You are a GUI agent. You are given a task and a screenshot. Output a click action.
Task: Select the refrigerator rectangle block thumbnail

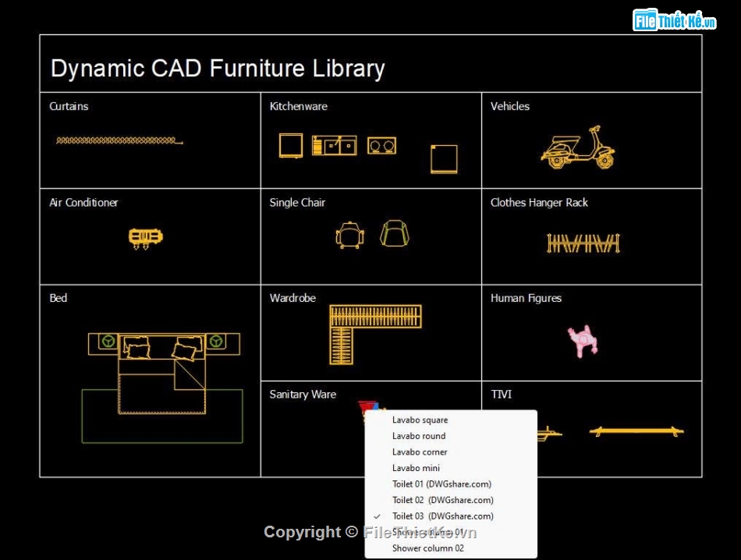[x=444, y=158]
